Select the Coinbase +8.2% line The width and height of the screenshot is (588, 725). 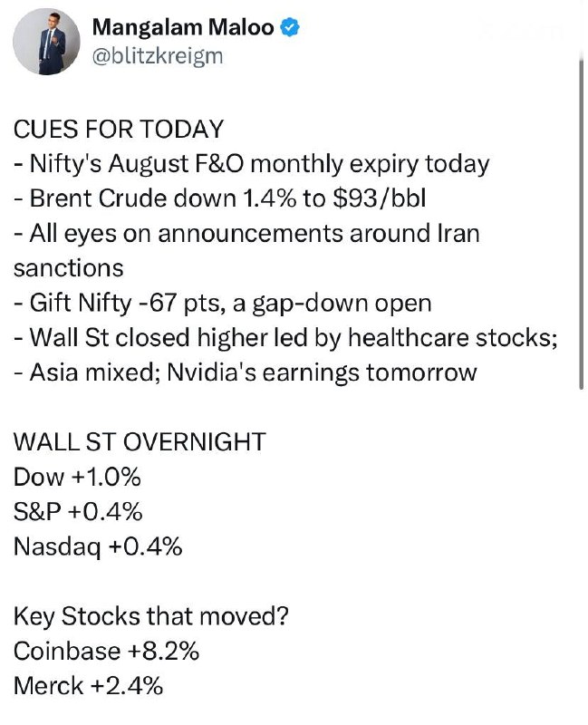pos(106,652)
